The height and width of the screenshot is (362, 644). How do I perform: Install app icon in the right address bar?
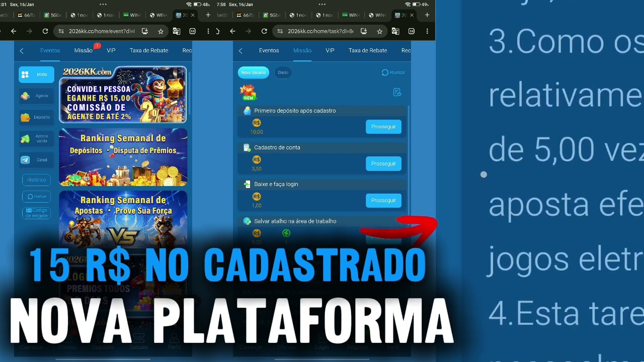[364, 31]
